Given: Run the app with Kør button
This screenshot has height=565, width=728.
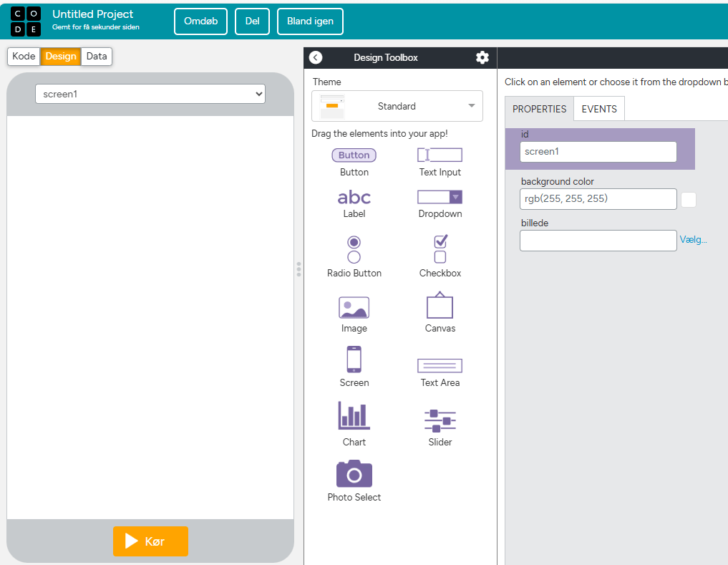Looking at the screenshot, I should pyautogui.click(x=150, y=541).
